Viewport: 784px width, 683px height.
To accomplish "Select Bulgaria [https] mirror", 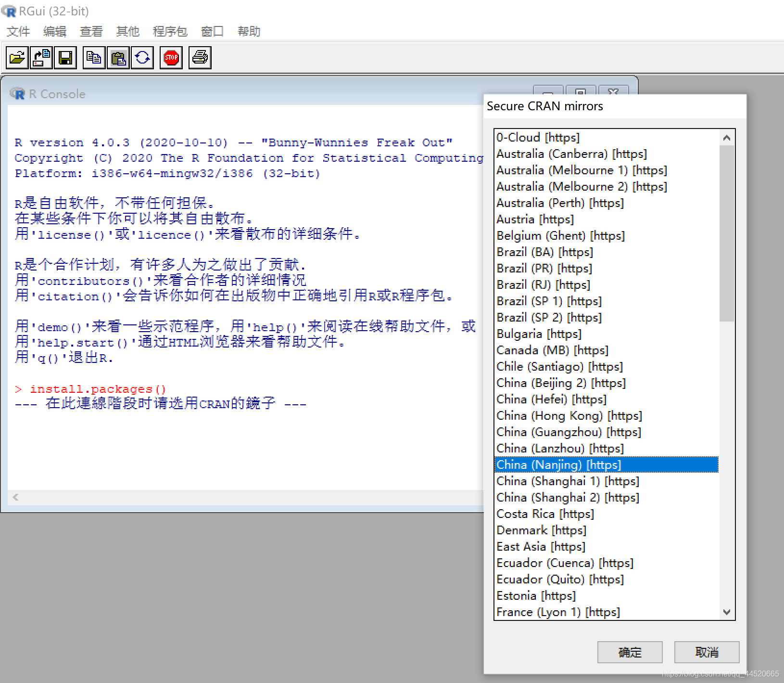I will 606,334.
